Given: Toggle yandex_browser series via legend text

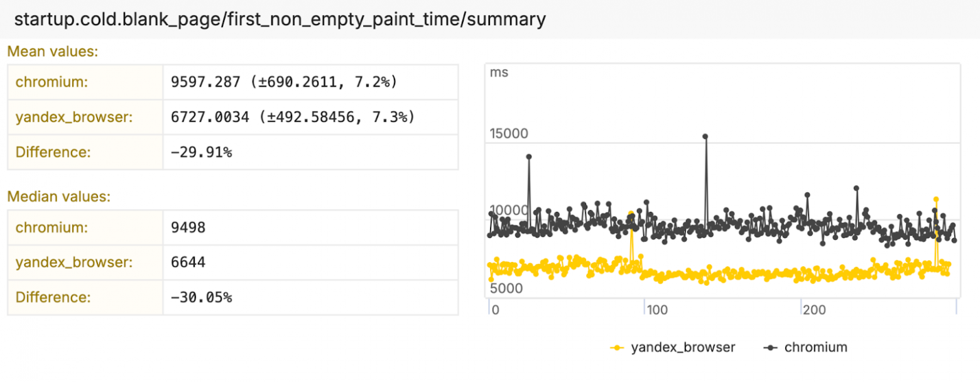Looking at the screenshot, I should point(683,347).
